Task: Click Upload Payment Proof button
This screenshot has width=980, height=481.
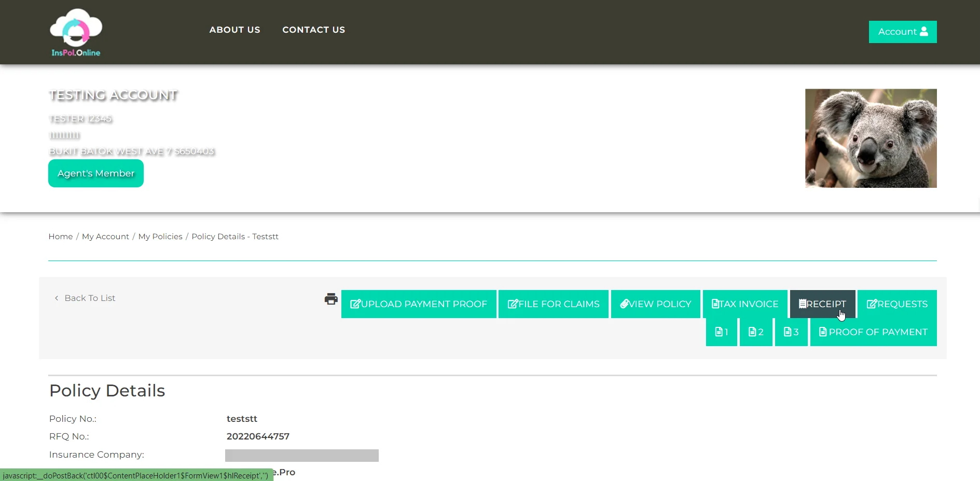Action: (x=419, y=304)
